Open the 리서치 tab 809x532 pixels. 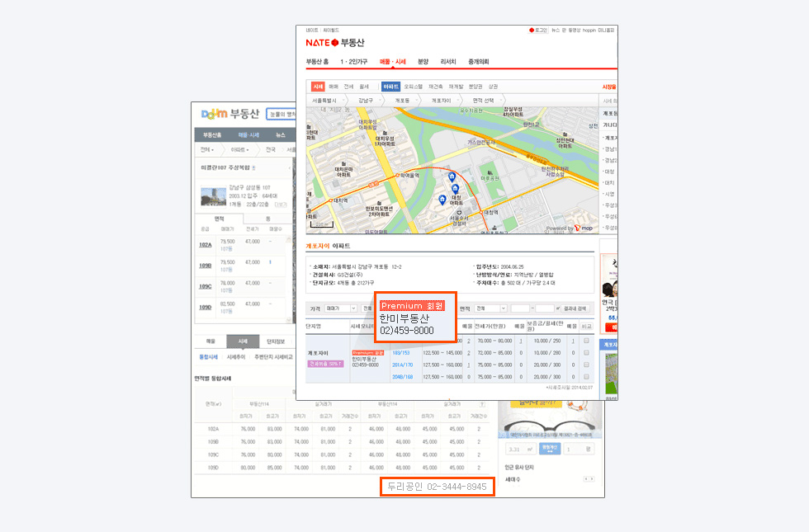(448, 62)
